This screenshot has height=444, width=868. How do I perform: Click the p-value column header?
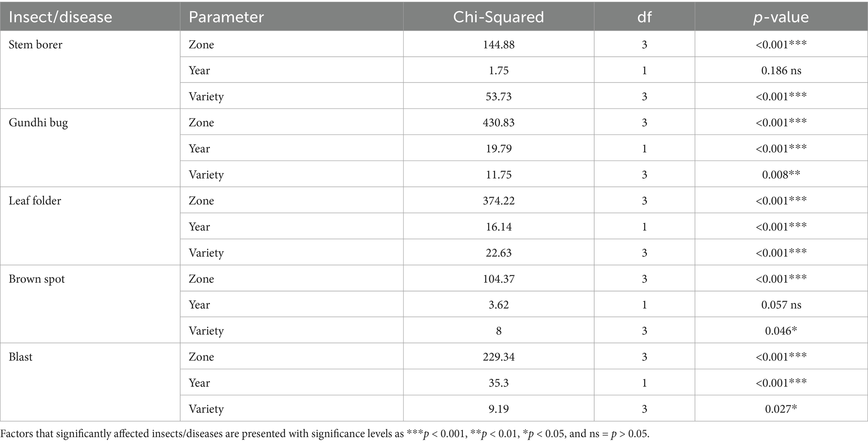[x=781, y=17]
